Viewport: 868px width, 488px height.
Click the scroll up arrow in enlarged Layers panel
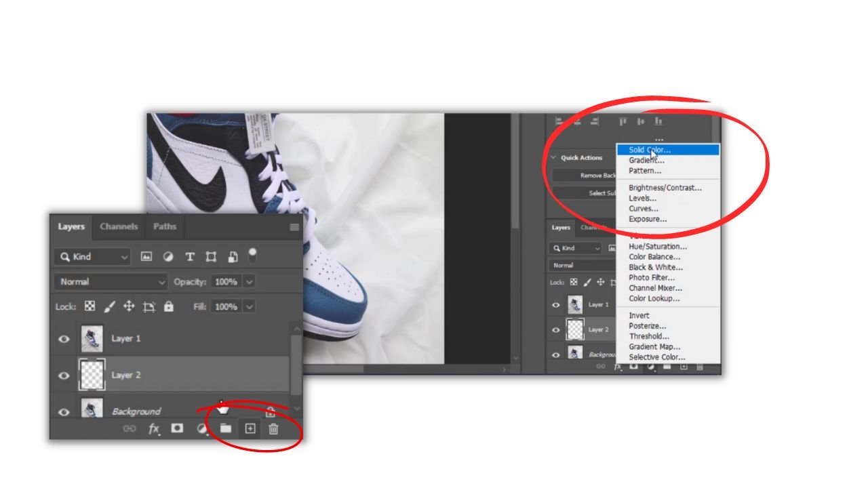296,329
